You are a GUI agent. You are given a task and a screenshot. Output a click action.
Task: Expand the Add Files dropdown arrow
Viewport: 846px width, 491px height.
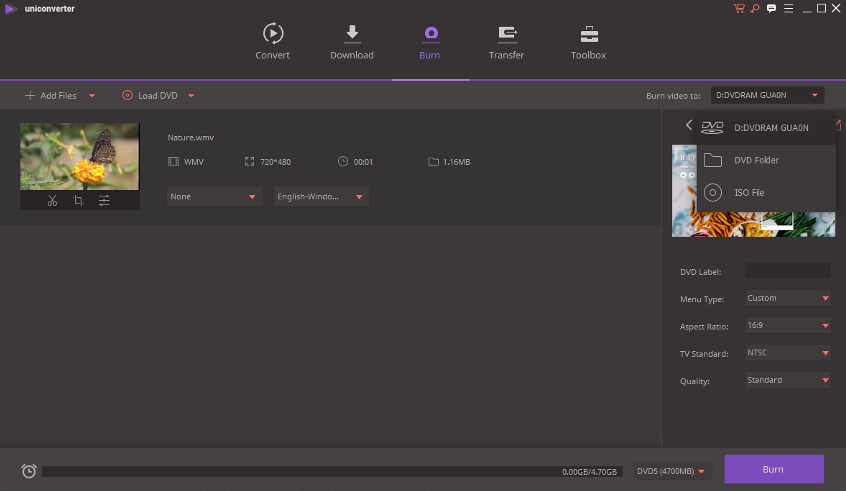(92, 96)
